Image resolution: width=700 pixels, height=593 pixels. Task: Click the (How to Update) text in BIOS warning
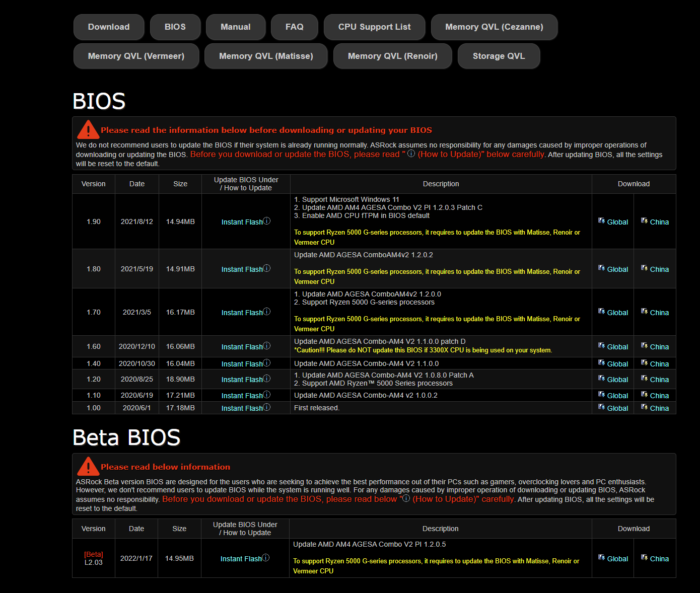pos(450,154)
